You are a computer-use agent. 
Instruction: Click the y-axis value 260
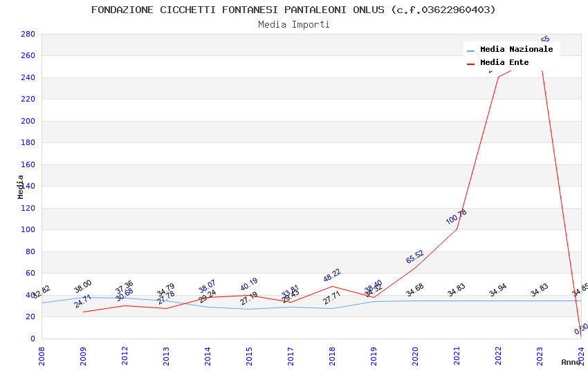tap(28, 56)
